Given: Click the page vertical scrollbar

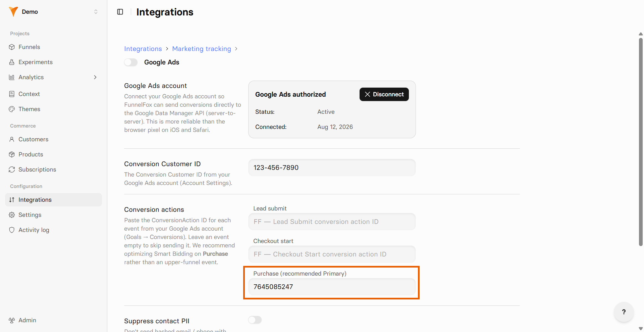Looking at the screenshot, I should tap(641, 141).
